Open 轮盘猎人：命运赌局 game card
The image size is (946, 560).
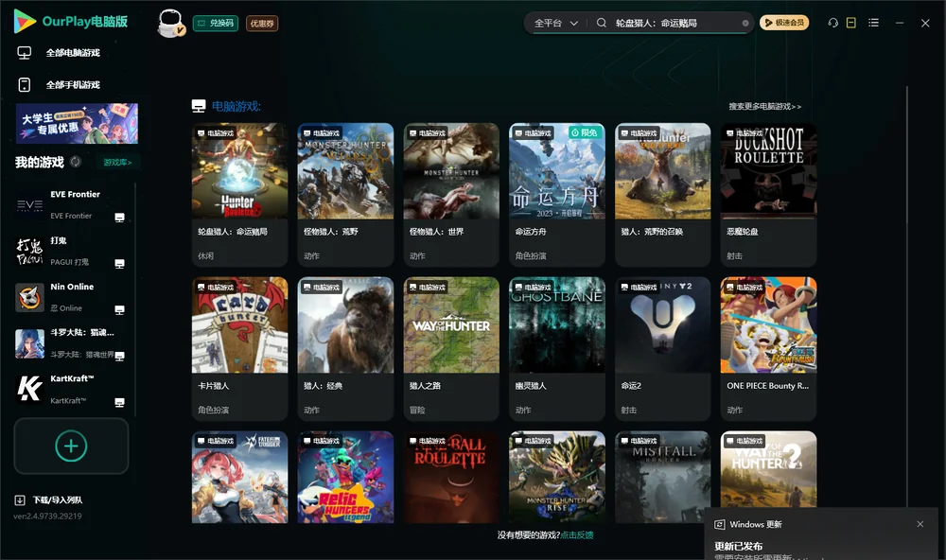[x=239, y=194]
